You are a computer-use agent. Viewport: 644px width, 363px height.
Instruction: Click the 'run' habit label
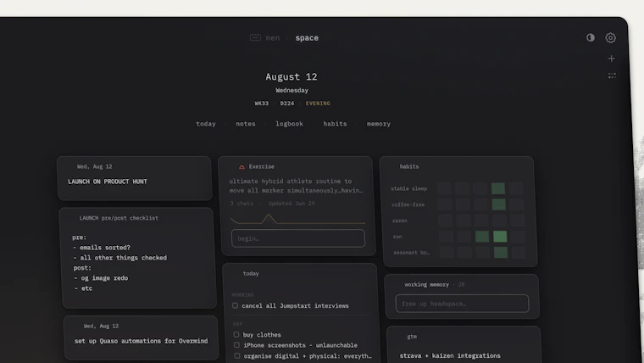pos(397,237)
